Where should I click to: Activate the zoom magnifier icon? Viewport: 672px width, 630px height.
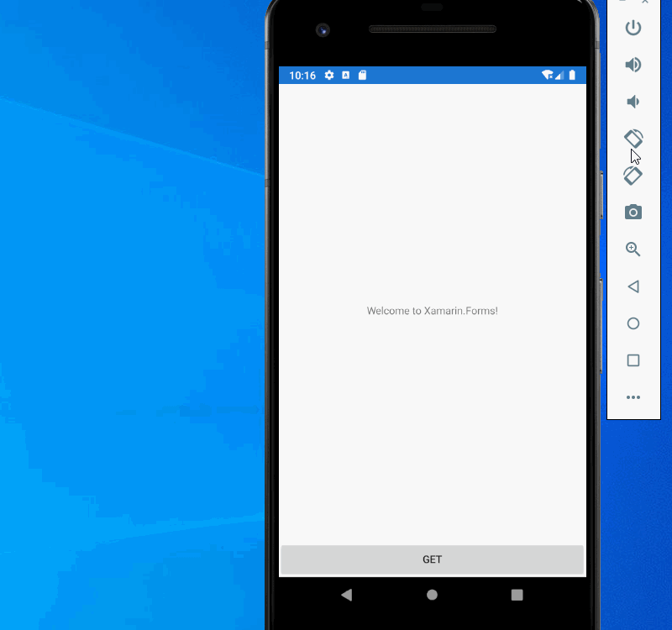(x=633, y=249)
